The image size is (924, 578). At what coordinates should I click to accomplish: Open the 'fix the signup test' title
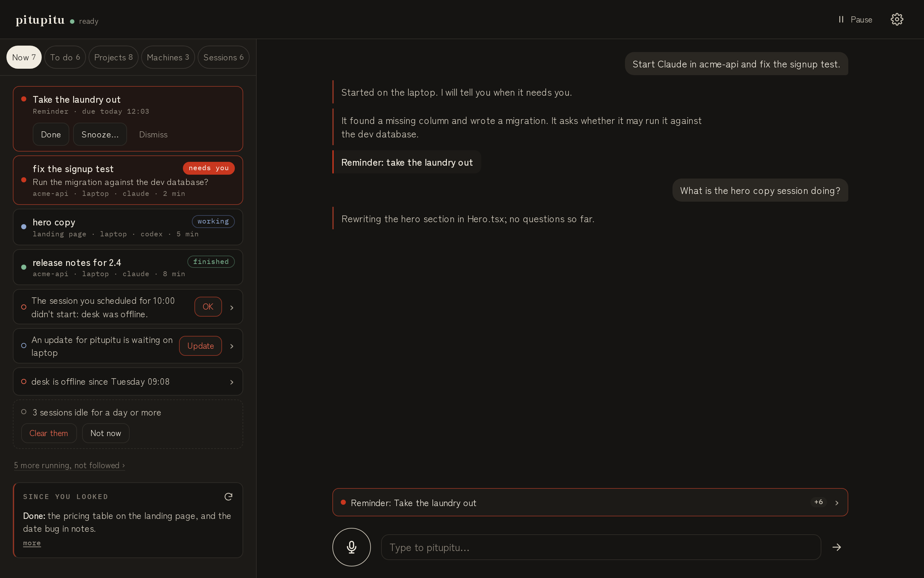click(73, 169)
